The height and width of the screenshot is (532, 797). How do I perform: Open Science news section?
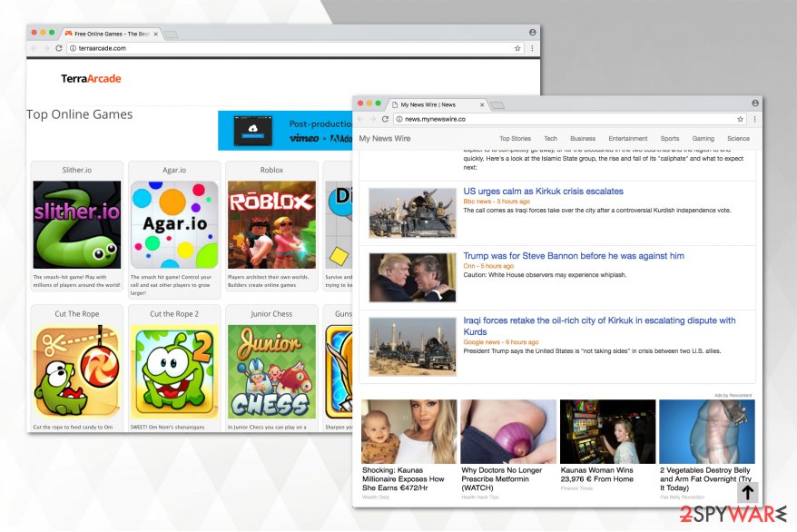coord(738,138)
